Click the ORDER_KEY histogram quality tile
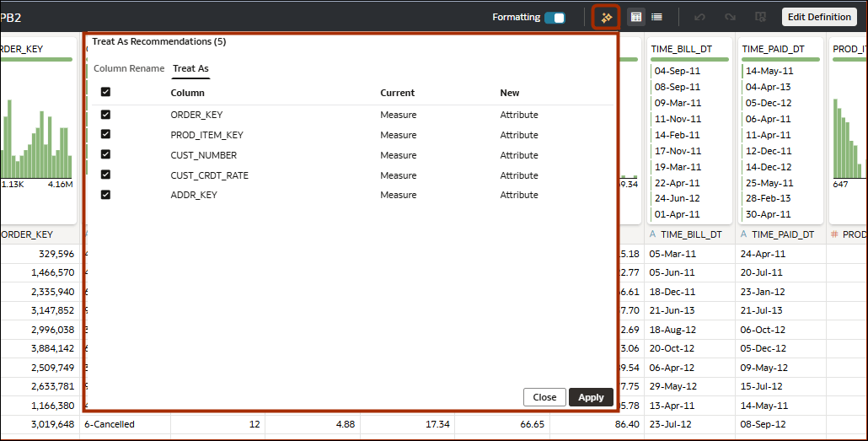868x441 pixels. pos(38,130)
